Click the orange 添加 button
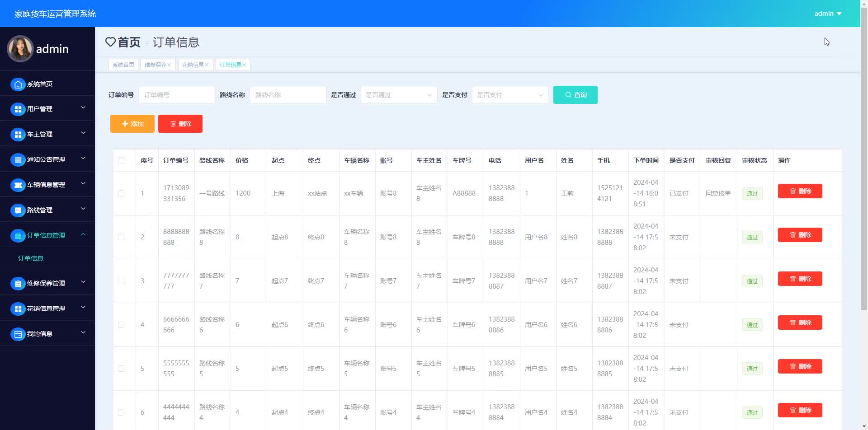This screenshot has height=430, width=868. (132, 124)
